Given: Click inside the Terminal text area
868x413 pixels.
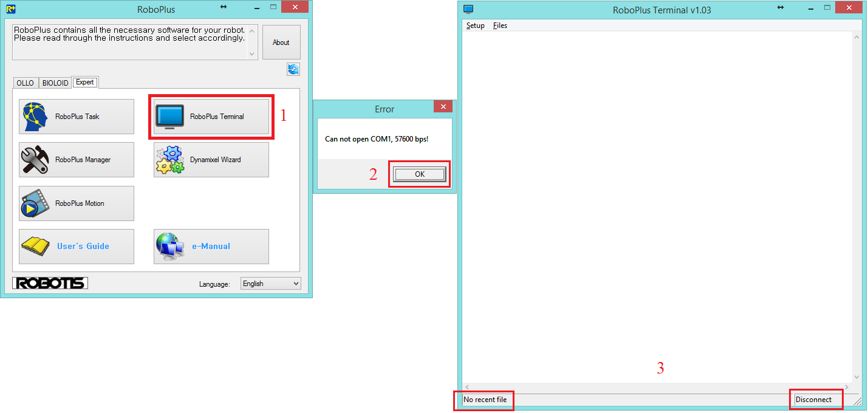Looking at the screenshot, I should pos(657,206).
